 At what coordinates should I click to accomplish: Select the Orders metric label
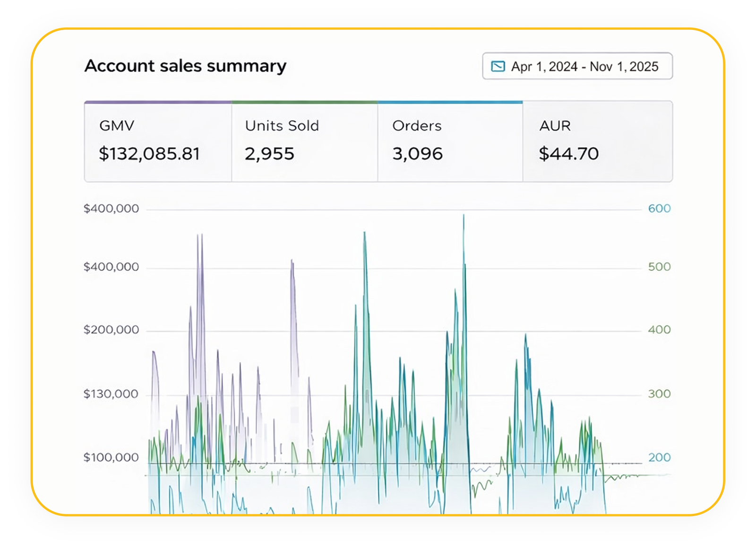click(417, 126)
